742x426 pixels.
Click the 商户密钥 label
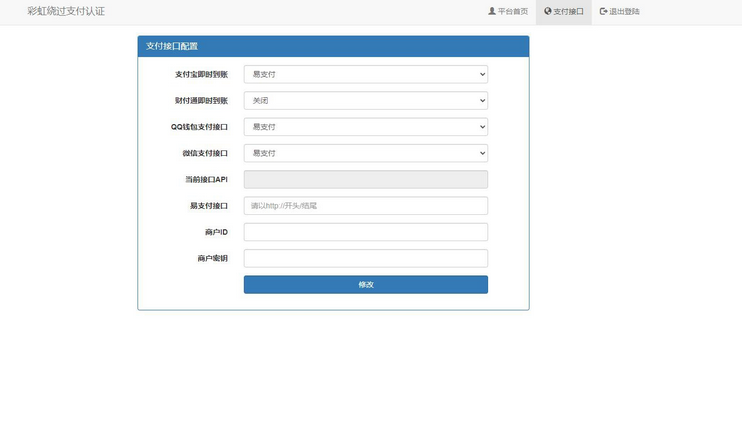pos(213,258)
